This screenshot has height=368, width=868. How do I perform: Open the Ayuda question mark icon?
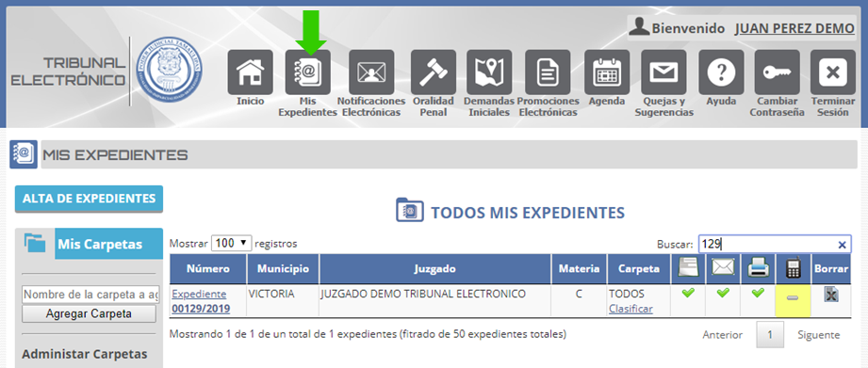[721, 72]
